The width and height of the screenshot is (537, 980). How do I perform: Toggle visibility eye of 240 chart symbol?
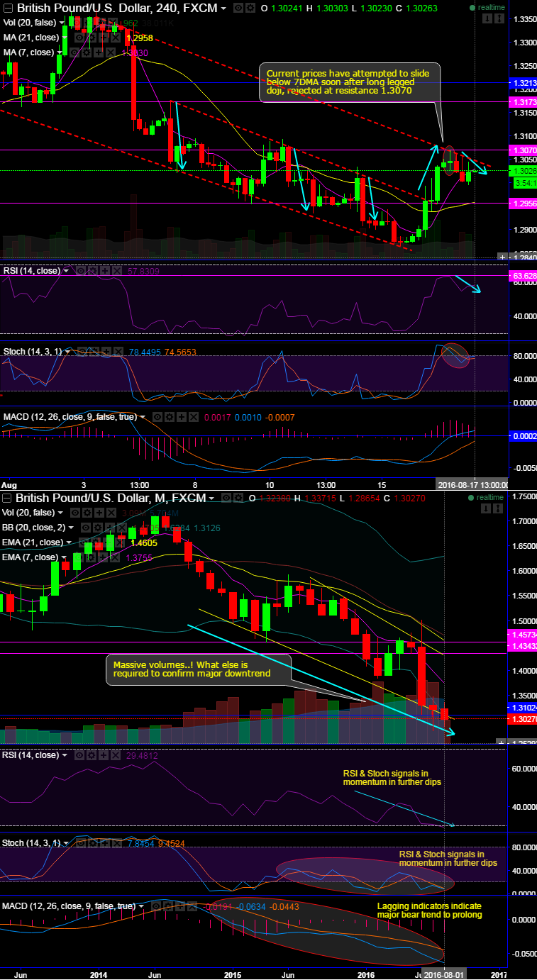point(238,8)
